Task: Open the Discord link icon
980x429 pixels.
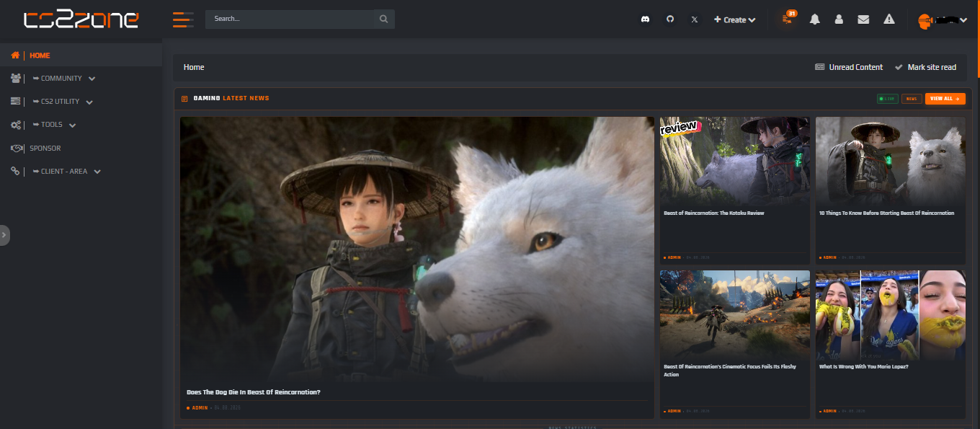Action: pyautogui.click(x=645, y=19)
